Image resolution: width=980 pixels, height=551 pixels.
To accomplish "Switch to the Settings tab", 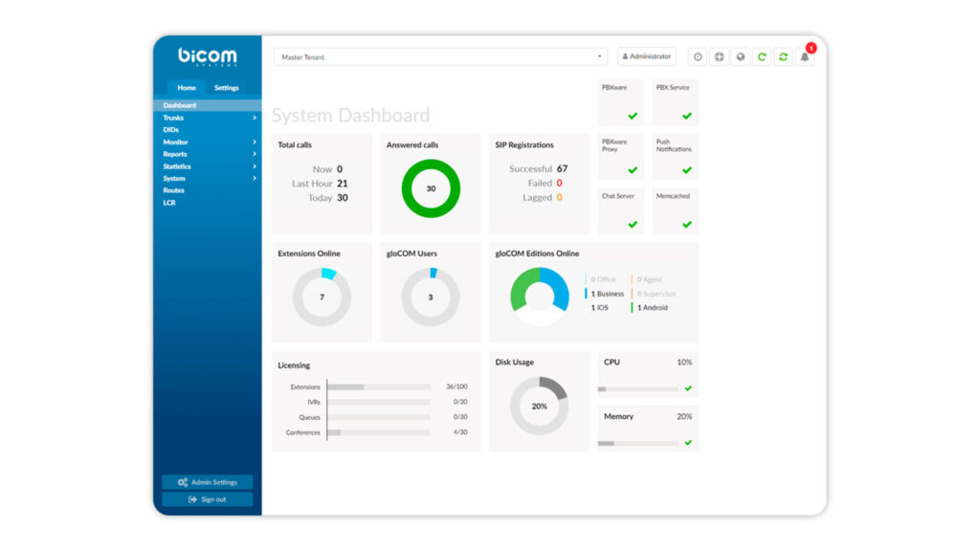I will point(227,88).
